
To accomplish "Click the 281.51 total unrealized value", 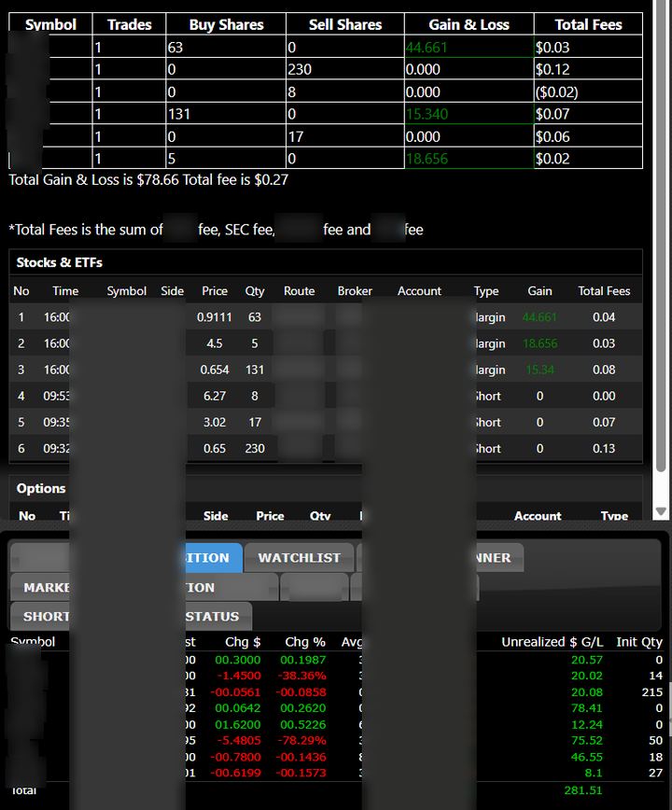I will point(583,789).
